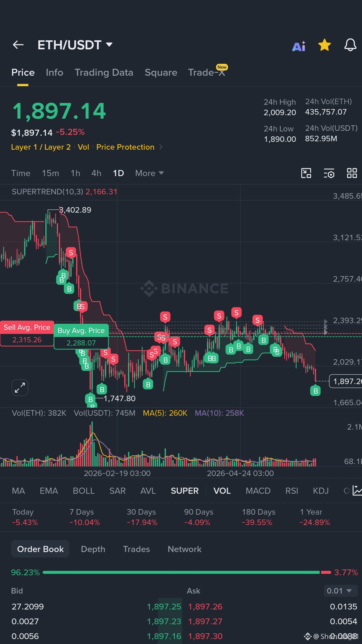This screenshot has width=362, height=644.
Task: Select the Order Book tab
Action: (x=40, y=549)
